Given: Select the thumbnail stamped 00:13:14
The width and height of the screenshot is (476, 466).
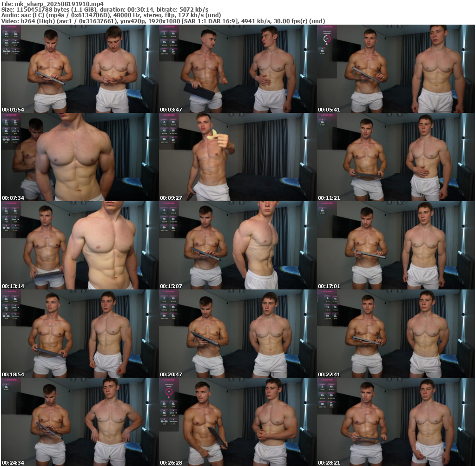Looking at the screenshot, I should pyautogui.click(x=79, y=245).
